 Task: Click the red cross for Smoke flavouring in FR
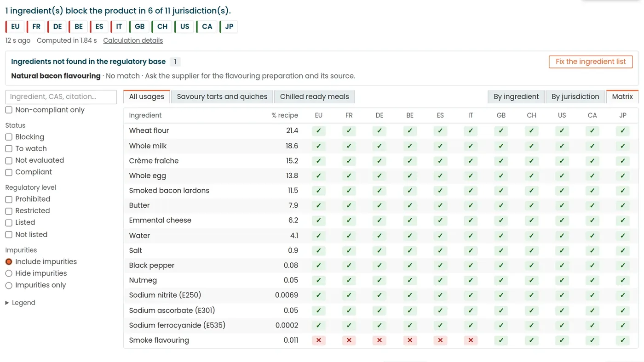(349, 340)
